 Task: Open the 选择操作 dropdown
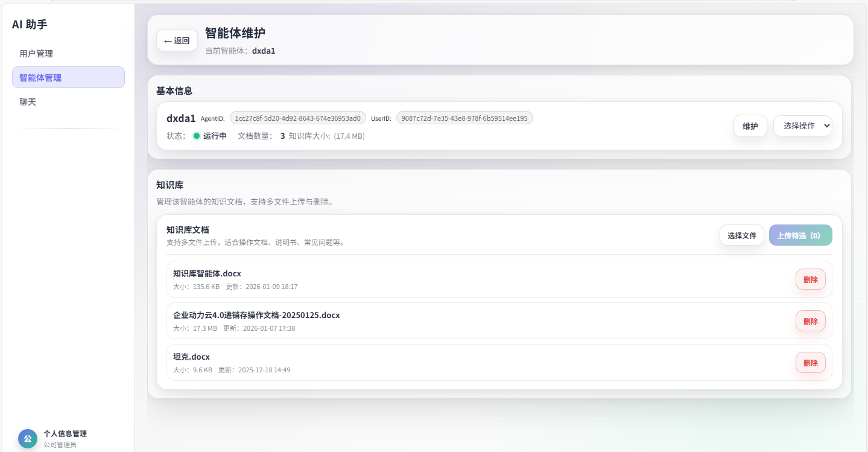802,126
